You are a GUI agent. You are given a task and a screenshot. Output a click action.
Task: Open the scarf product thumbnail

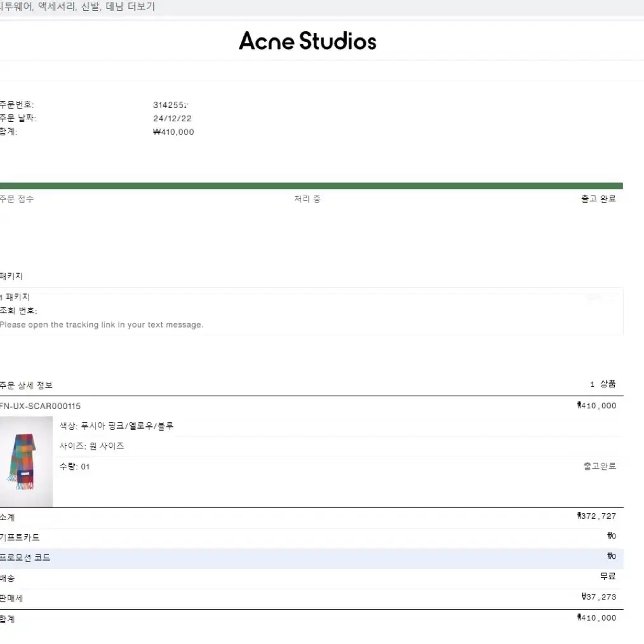point(26,462)
